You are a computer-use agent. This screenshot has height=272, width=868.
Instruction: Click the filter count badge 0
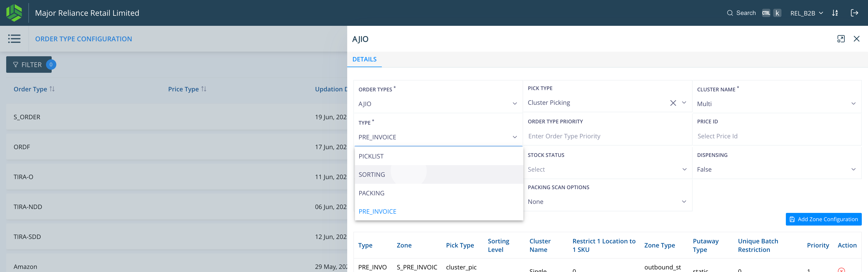coord(51,65)
